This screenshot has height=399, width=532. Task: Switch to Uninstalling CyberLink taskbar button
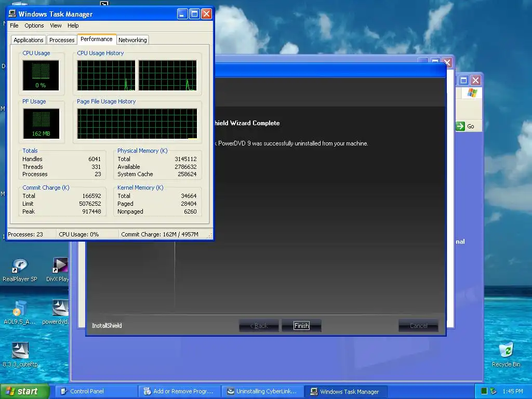(x=263, y=391)
